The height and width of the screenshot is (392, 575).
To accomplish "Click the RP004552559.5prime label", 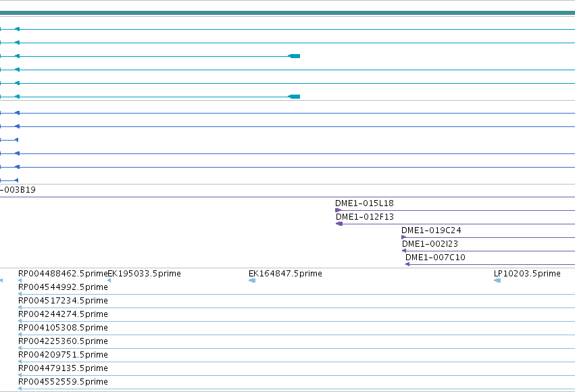I will click(63, 382).
